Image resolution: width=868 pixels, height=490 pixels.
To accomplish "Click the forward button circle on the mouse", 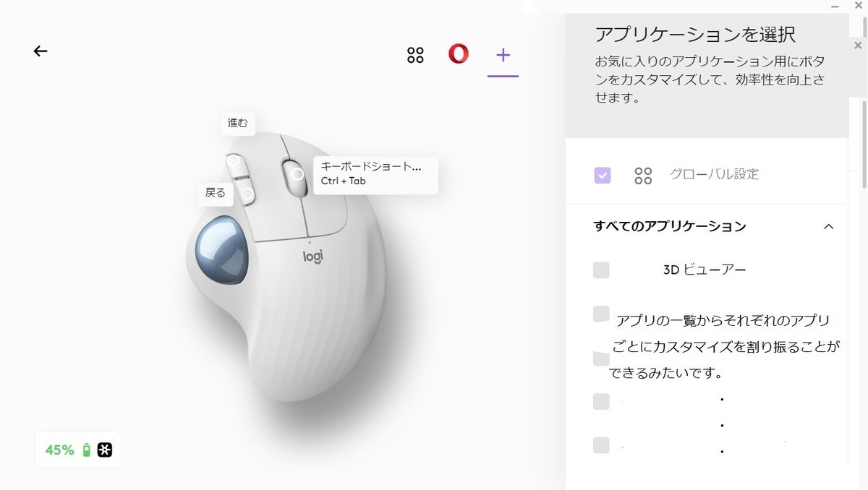I will (x=233, y=163).
